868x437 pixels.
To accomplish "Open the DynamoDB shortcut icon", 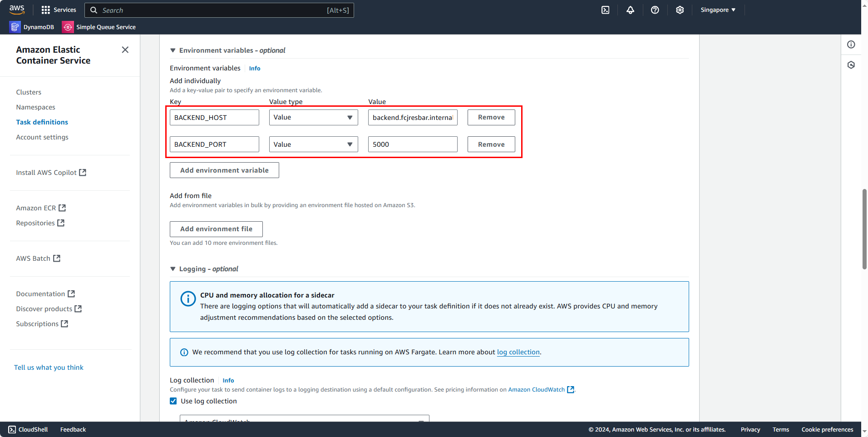I will (x=15, y=27).
